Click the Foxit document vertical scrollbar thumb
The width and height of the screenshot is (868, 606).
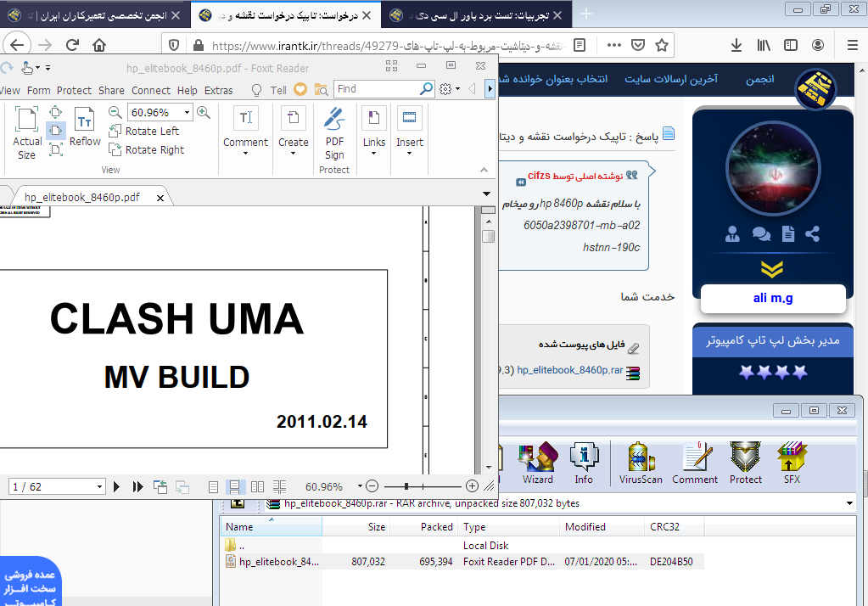488,237
